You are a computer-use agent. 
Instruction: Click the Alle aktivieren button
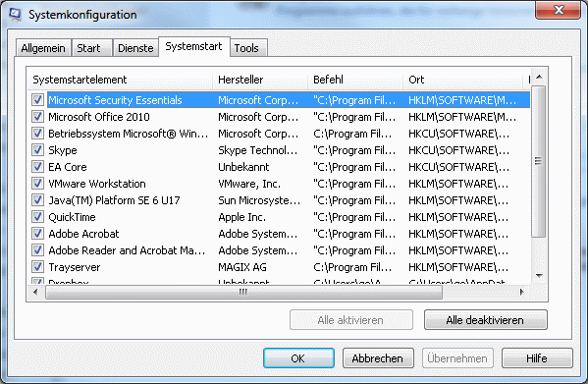click(351, 320)
